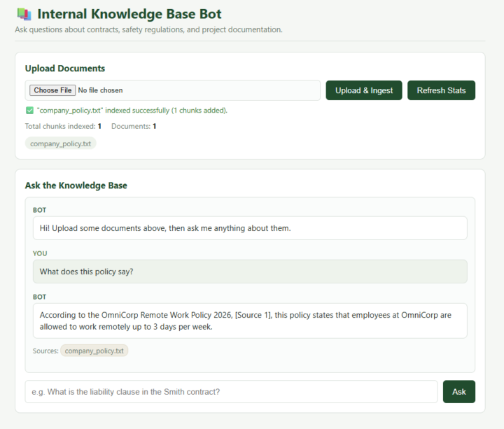Click the Choose File button
504x429 pixels.
[x=52, y=90]
